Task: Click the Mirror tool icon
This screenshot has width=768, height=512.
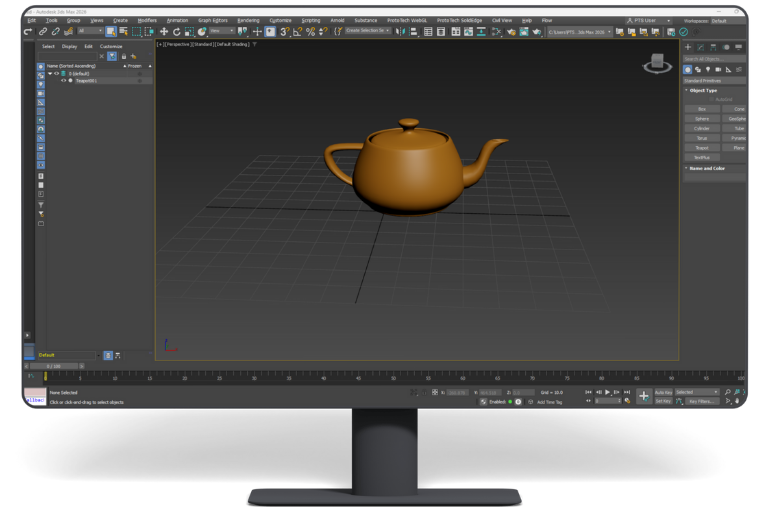Action: pos(401,32)
